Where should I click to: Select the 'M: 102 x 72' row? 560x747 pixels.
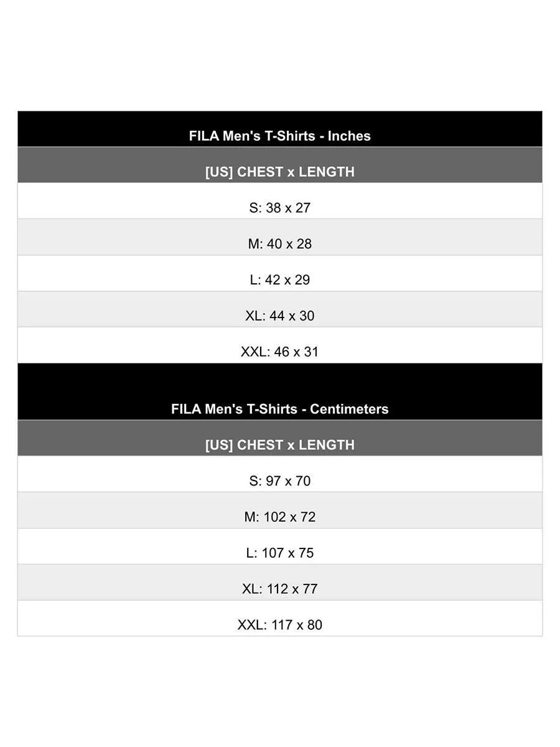coord(279,517)
